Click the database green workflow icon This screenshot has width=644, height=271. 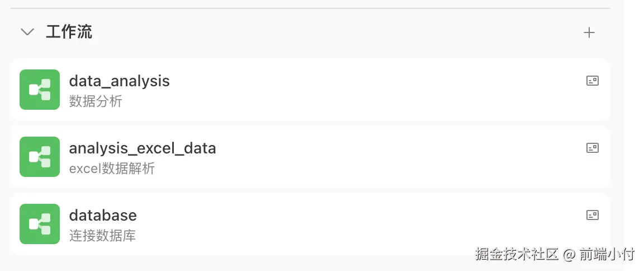(40, 224)
